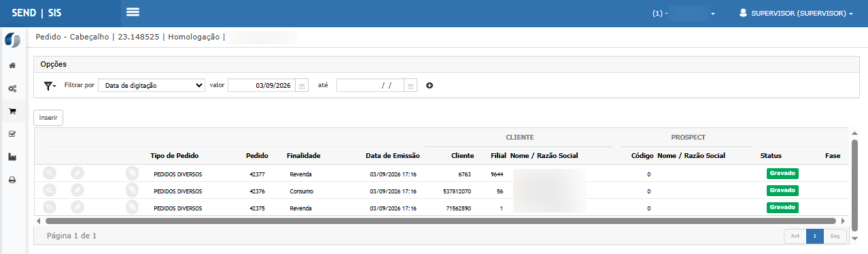
Task: Open Home from the sidebar
Action: click(x=12, y=66)
